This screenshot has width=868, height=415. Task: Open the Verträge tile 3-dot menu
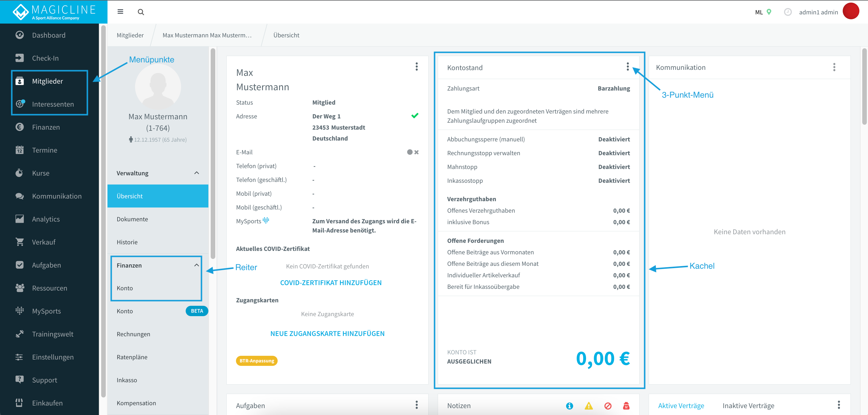839,405
